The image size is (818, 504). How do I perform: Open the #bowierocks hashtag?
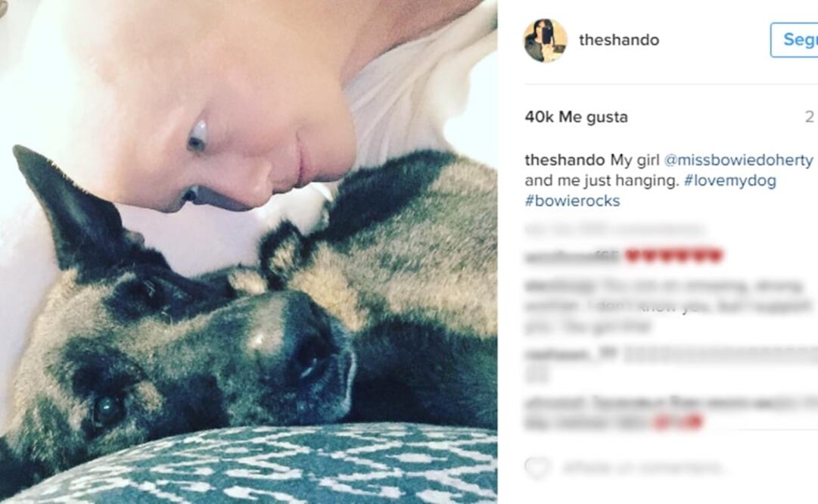point(572,201)
